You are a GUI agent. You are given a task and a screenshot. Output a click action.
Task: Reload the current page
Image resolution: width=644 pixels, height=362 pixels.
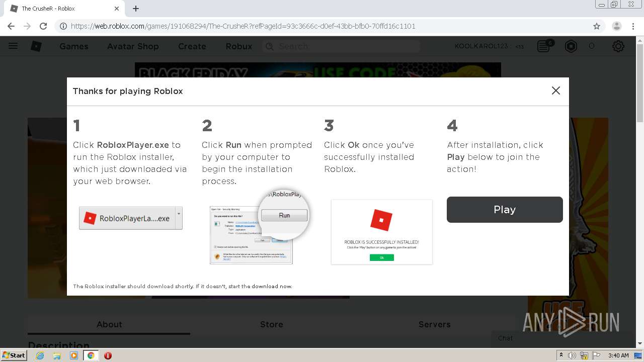[43, 26]
